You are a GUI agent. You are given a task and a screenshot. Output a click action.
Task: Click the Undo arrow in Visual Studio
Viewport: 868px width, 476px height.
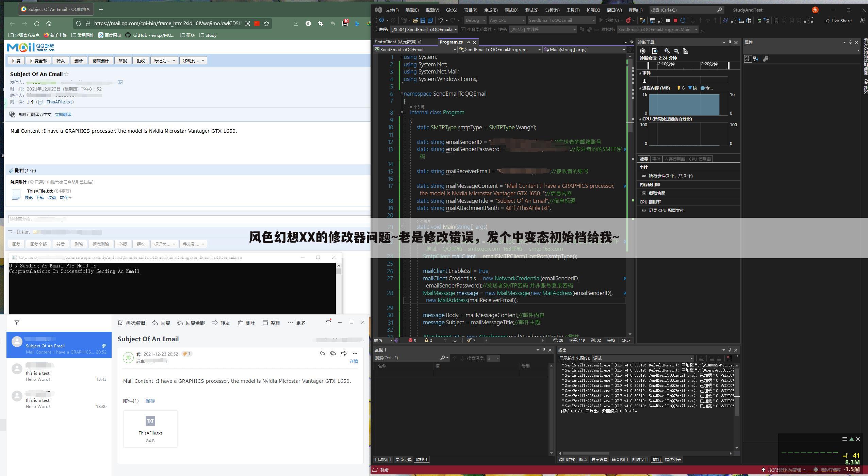441,20
